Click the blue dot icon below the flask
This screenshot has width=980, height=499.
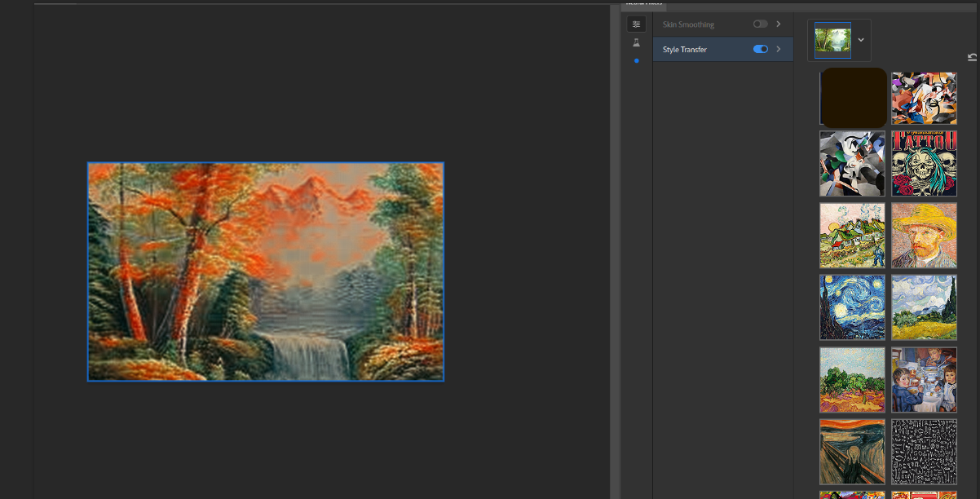pyautogui.click(x=637, y=61)
